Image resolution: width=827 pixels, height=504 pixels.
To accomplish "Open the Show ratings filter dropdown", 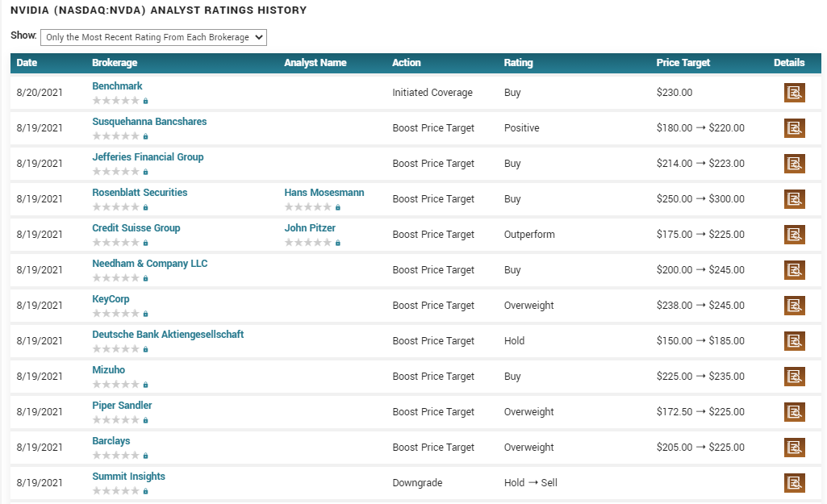I will click(x=153, y=37).
